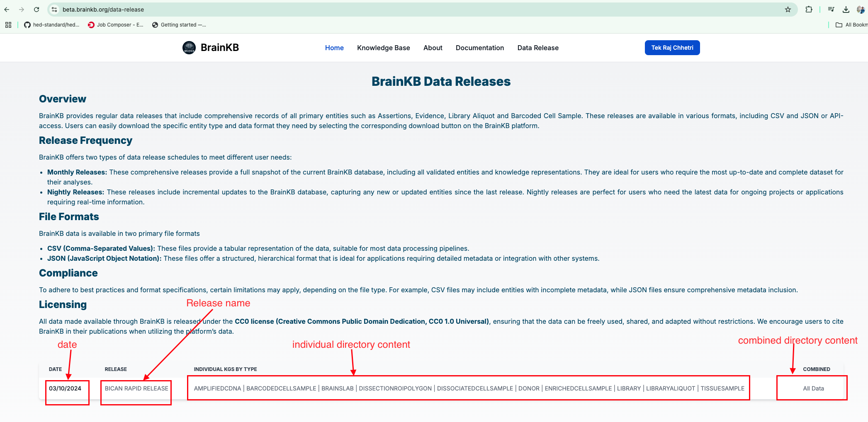The height and width of the screenshot is (422, 868).
Task: Download the BRAINSLAB knowledge graph
Action: 338,388
